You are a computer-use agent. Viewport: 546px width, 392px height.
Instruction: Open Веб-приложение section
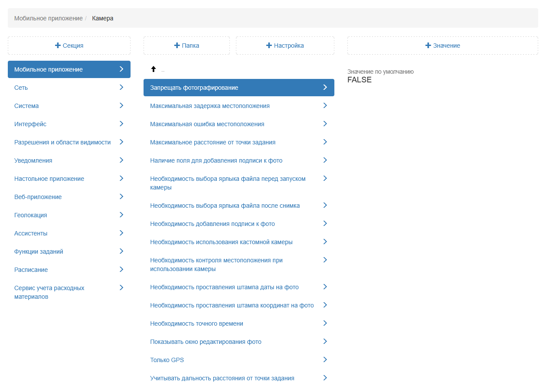[38, 197]
